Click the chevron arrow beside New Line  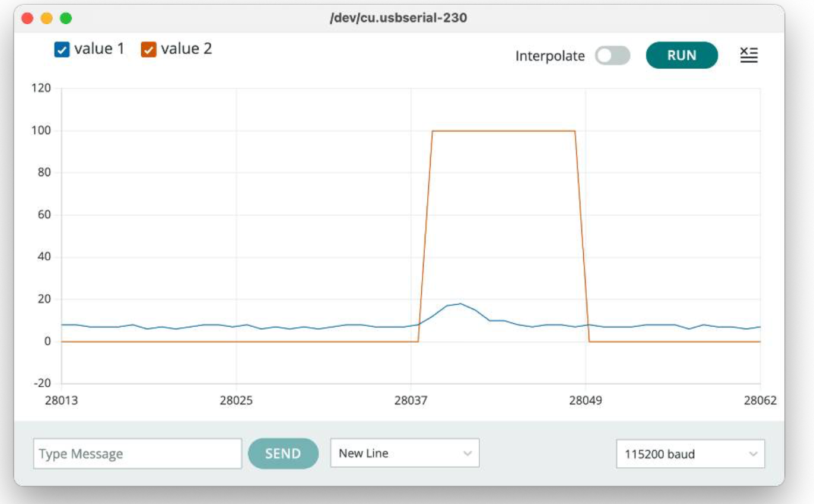coord(468,454)
